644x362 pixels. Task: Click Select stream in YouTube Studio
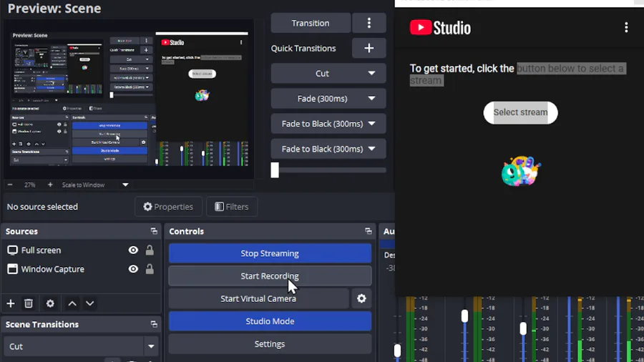coord(520,112)
